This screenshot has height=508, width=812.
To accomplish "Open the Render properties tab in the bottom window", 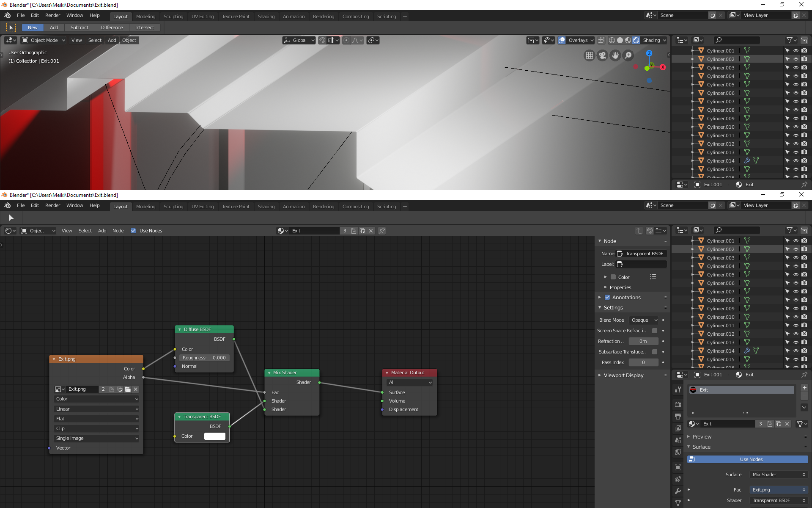I will [x=678, y=405].
